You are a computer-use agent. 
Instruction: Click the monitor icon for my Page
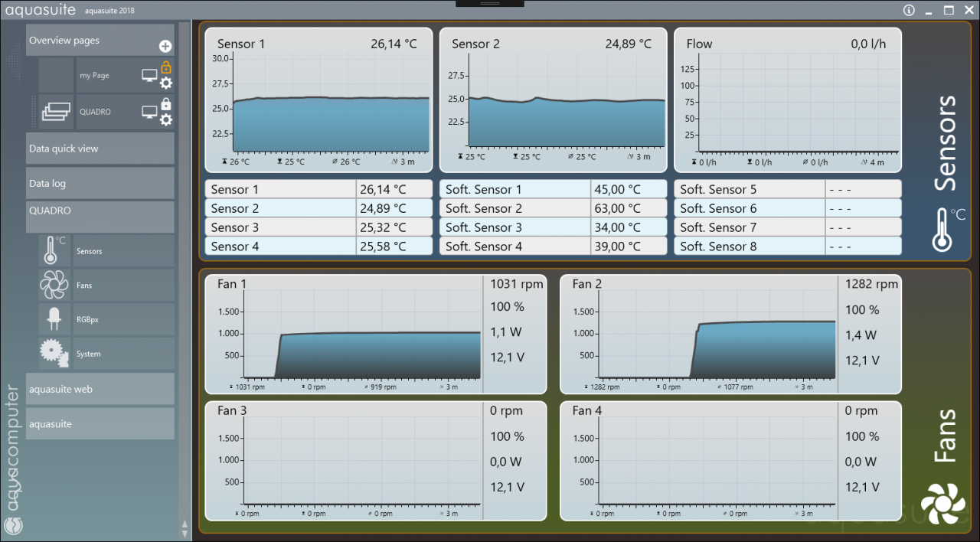[149, 75]
